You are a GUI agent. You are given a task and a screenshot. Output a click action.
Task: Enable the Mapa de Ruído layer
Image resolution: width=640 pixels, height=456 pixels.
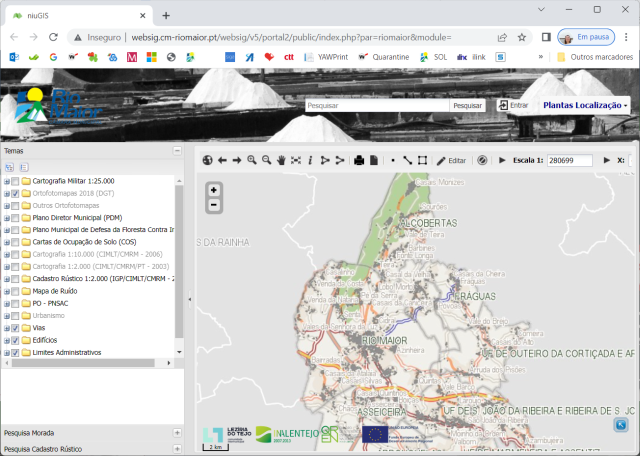(x=15, y=290)
